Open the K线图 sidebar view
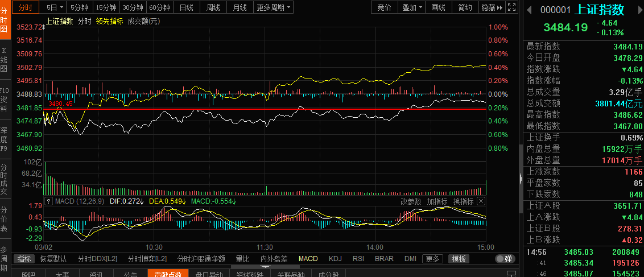Image resolution: width=644 pixels, height=277 pixels. tap(4, 60)
